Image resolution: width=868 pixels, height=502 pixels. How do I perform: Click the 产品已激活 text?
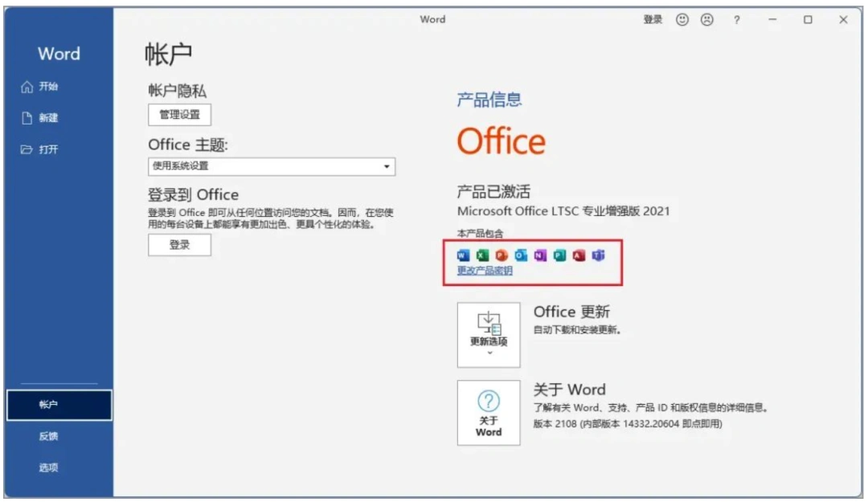click(x=493, y=192)
